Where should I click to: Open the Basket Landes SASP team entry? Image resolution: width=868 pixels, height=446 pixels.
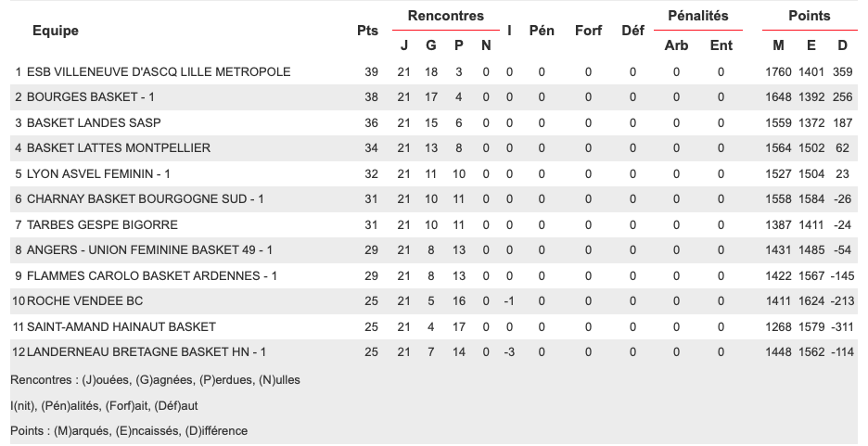[x=83, y=123]
